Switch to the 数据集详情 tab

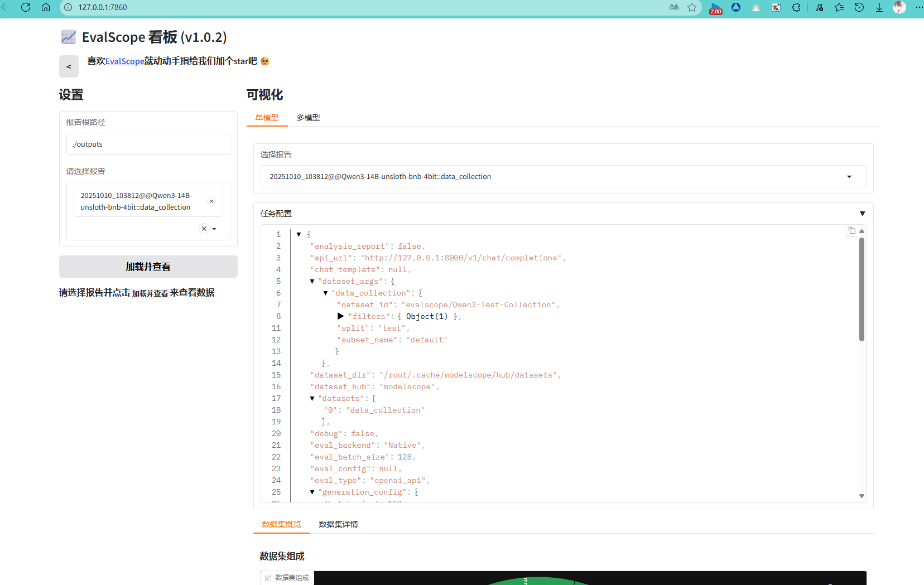tap(338, 524)
